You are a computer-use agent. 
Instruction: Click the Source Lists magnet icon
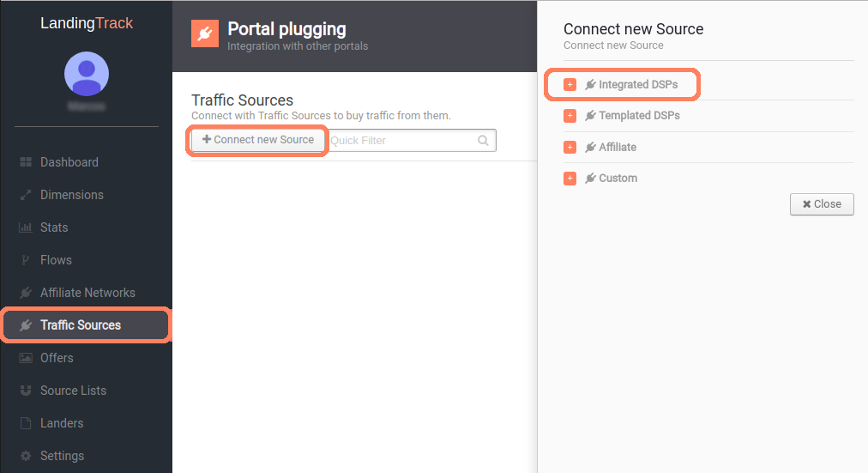pos(26,391)
